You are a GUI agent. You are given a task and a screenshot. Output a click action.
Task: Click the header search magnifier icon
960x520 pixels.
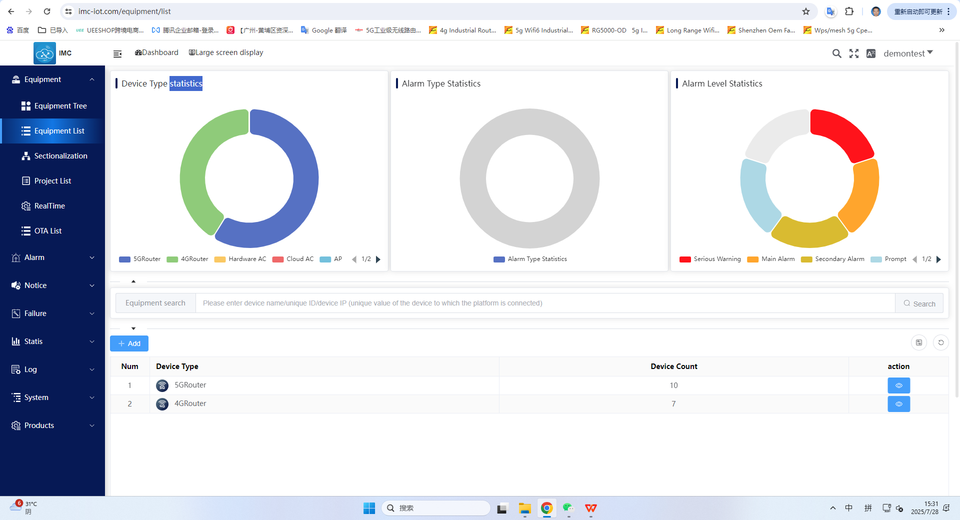click(836, 54)
